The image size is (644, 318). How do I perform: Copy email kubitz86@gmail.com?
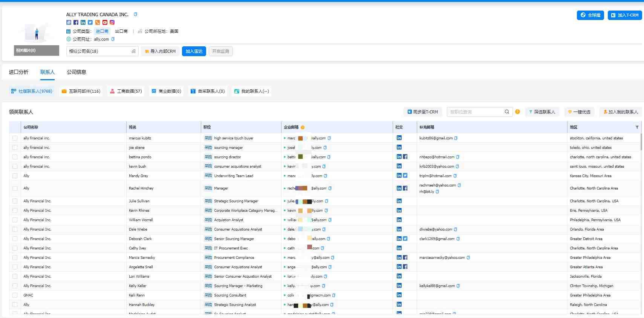456,138
